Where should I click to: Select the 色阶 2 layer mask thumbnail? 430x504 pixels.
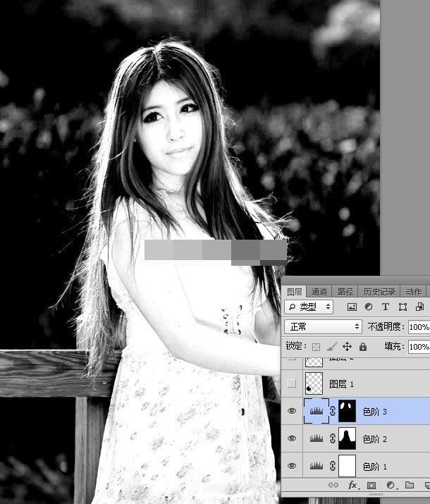coord(348,438)
